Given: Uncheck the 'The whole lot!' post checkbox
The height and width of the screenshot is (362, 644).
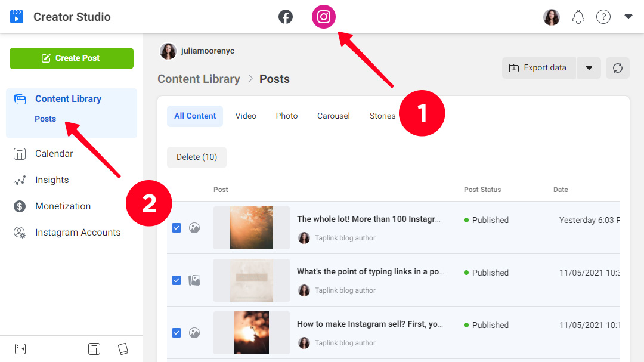Looking at the screenshot, I should [x=177, y=228].
